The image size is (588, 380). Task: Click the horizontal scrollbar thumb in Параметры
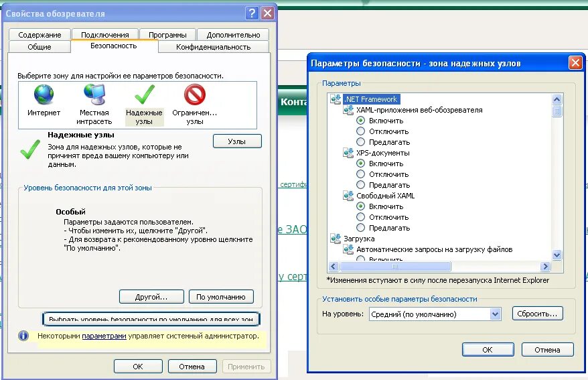click(x=395, y=266)
